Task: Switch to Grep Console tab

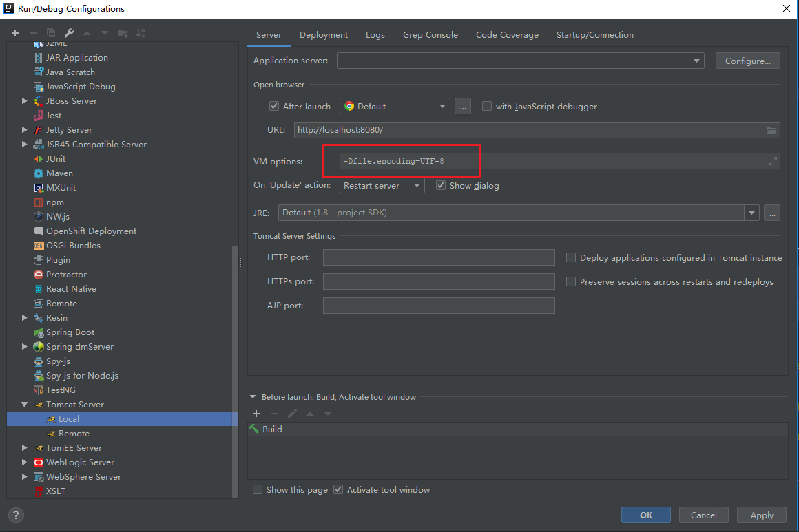Action: click(x=430, y=35)
